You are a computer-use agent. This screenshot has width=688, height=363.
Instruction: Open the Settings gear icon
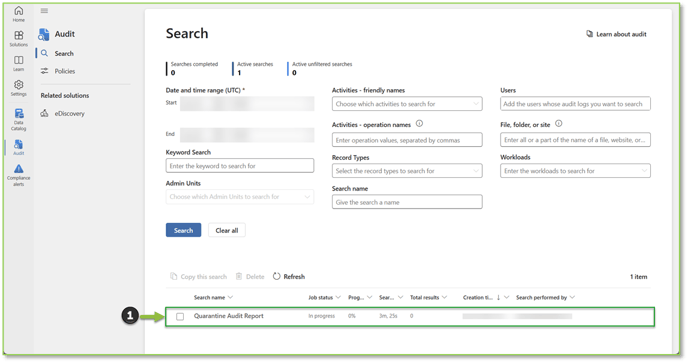click(18, 84)
